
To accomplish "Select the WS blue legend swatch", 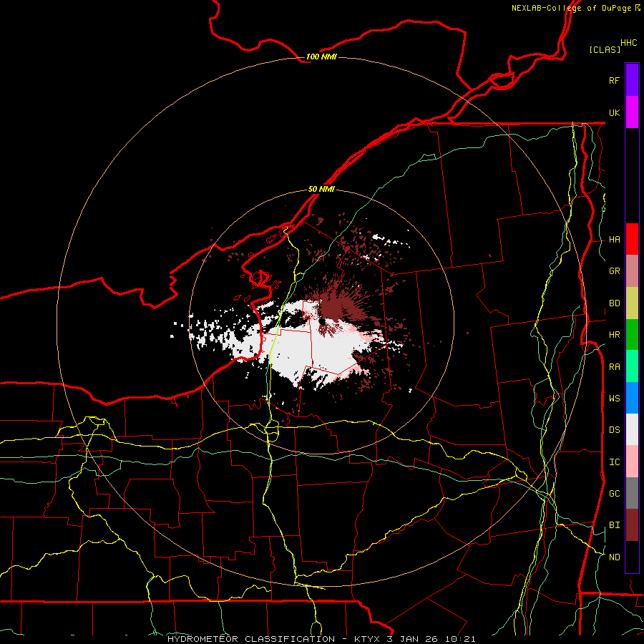I will 632,398.
